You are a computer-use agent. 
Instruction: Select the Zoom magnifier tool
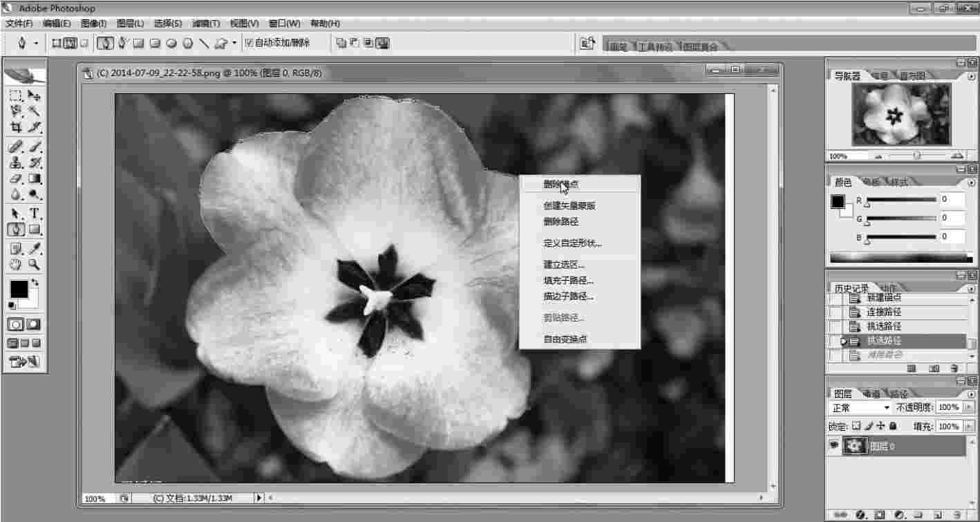(x=34, y=264)
